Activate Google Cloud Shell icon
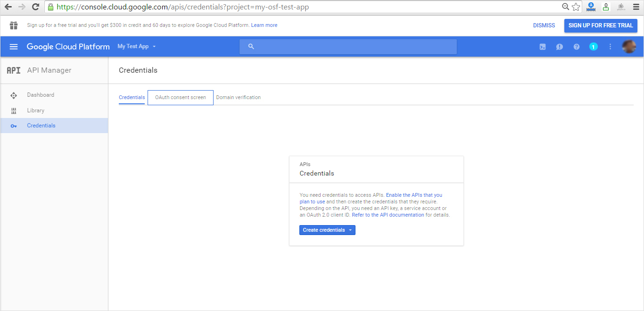The image size is (644, 311). 543,47
